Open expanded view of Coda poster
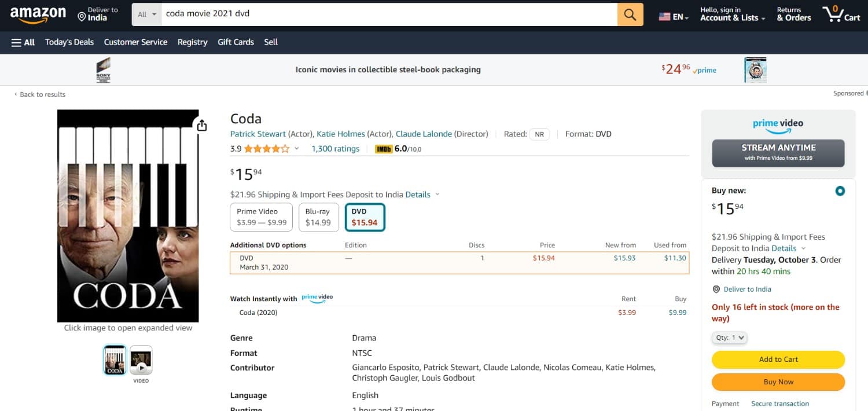The image size is (868, 411). (x=128, y=216)
